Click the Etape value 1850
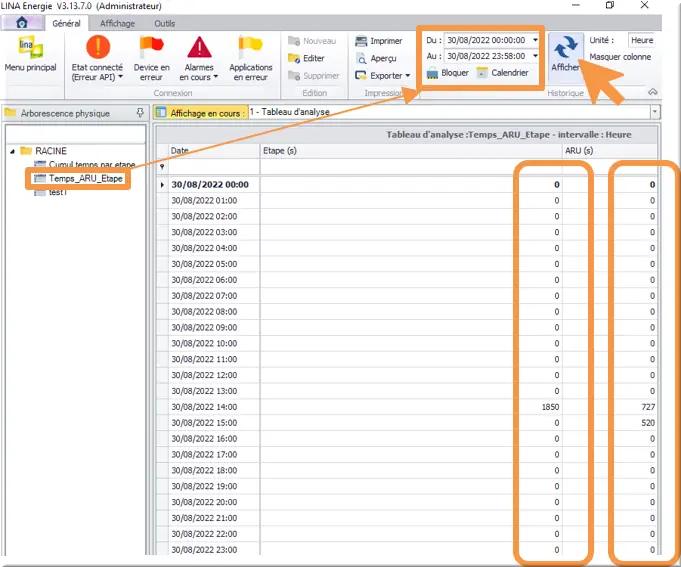The height and width of the screenshot is (567, 681). (550, 407)
